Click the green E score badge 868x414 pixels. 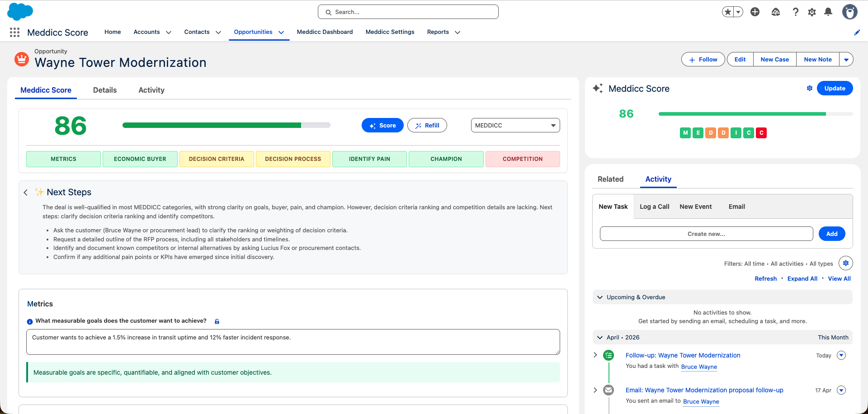tap(698, 133)
